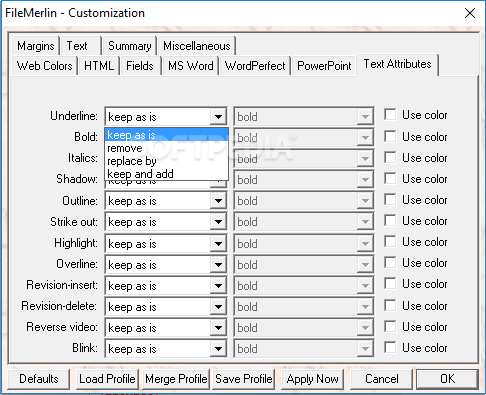Confirm settings with OK button
The width and height of the screenshot is (486, 395).
pos(447,379)
